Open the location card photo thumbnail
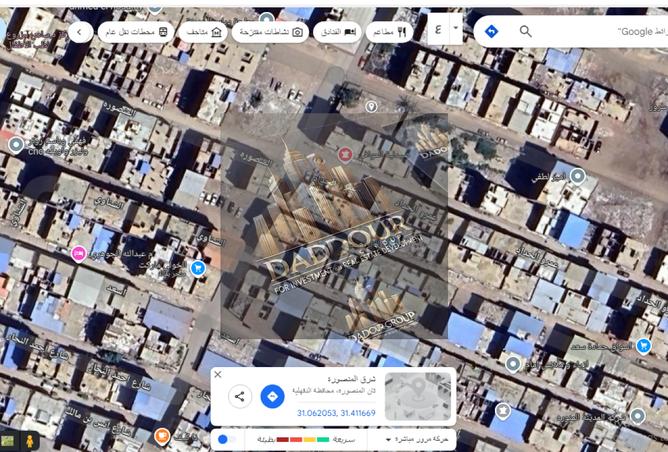 tap(418, 396)
